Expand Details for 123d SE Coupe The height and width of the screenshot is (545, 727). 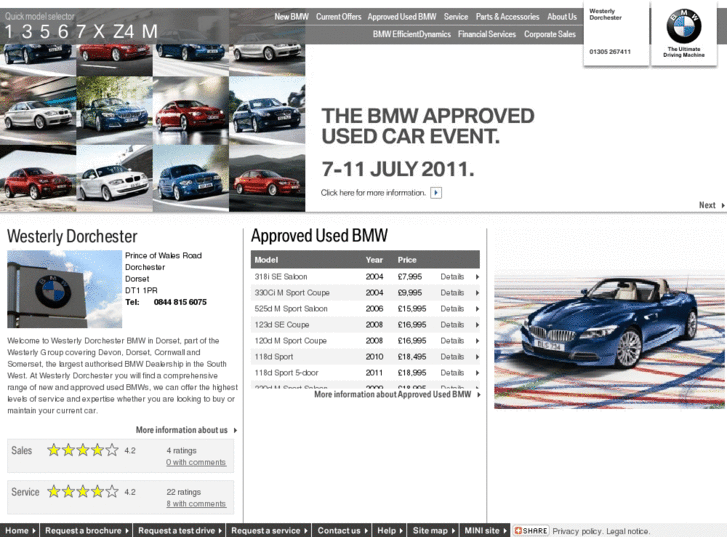(x=459, y=325)
